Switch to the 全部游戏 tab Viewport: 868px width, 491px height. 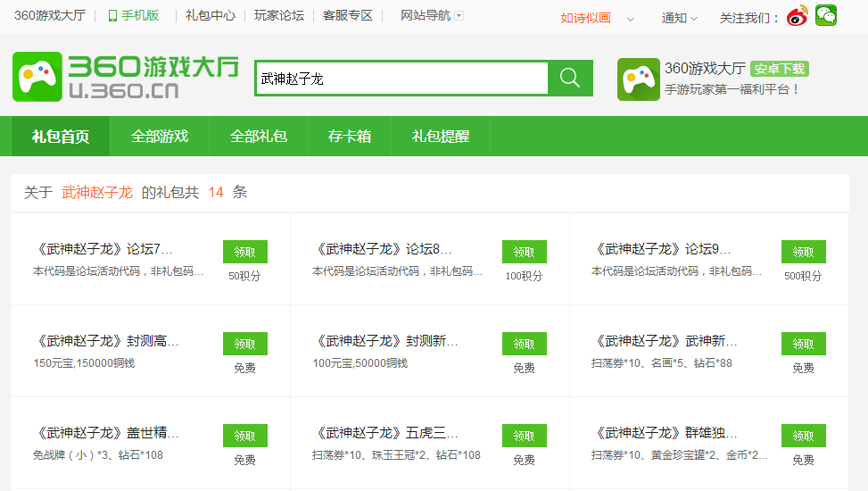[160, 137]
